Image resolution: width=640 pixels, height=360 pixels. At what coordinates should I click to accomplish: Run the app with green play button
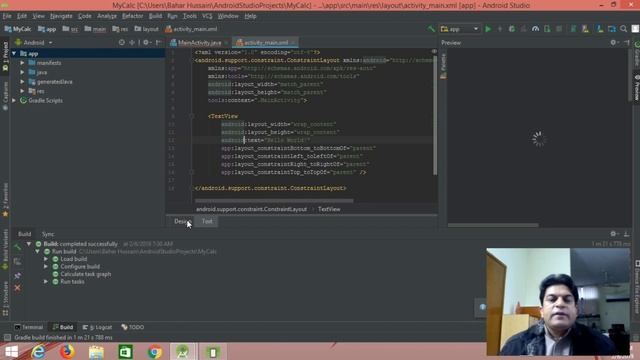coord(488,29)
